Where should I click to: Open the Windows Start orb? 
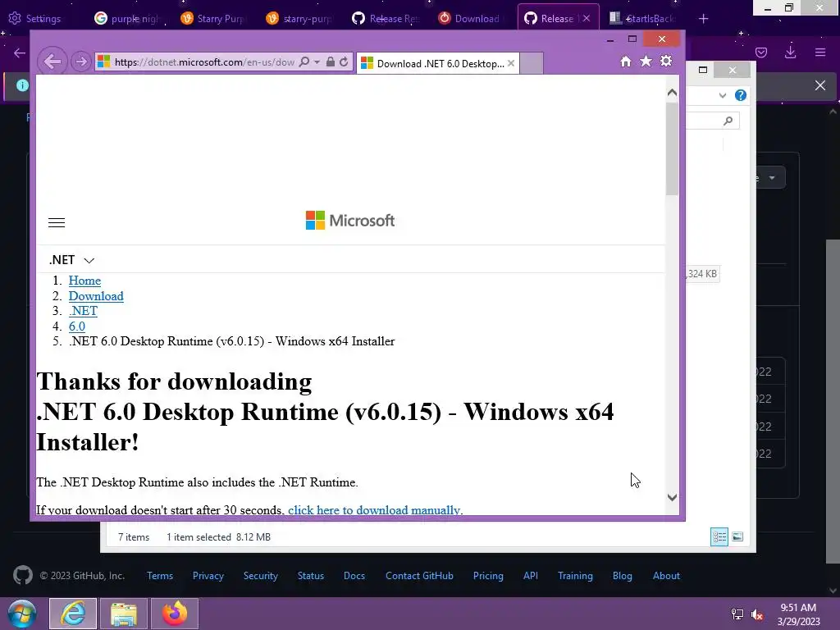point(22,614)
